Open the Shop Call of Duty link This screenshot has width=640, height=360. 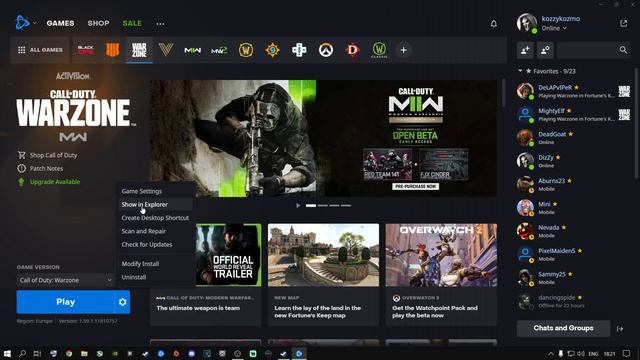point(47,155)
